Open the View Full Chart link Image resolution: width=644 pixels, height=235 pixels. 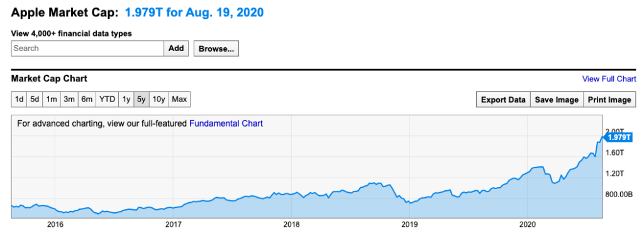tap(609, 79)
